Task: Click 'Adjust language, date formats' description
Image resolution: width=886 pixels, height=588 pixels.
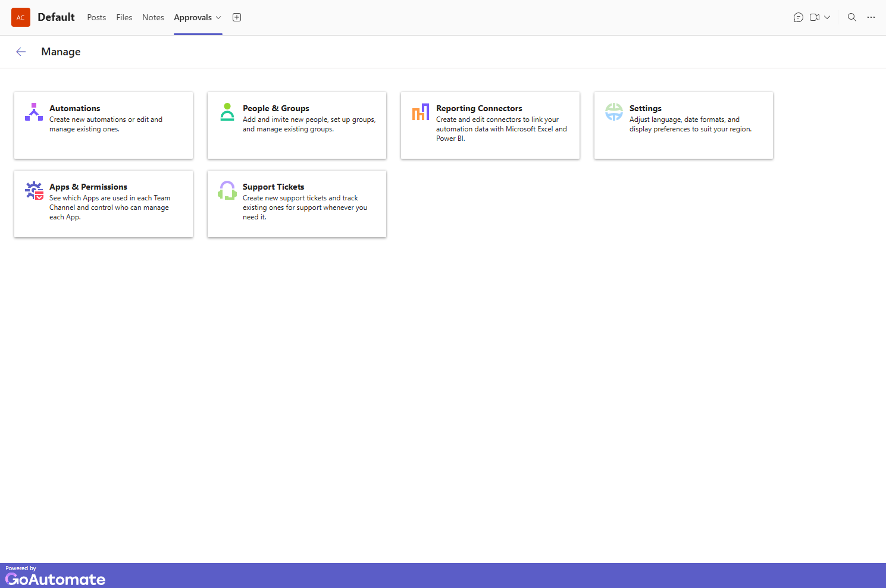Action: click(x=690, y=124)
